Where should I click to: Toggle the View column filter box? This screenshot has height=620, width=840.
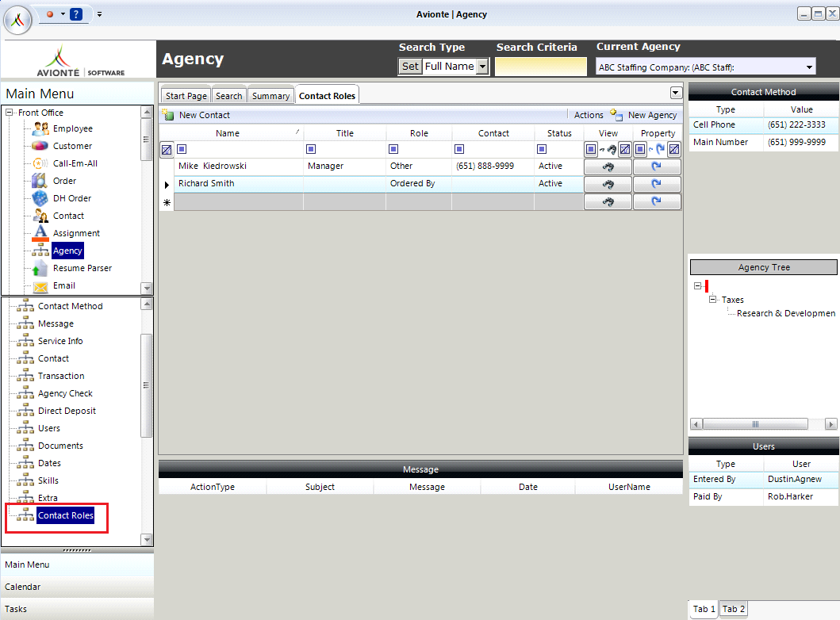(x=591, y=149)
